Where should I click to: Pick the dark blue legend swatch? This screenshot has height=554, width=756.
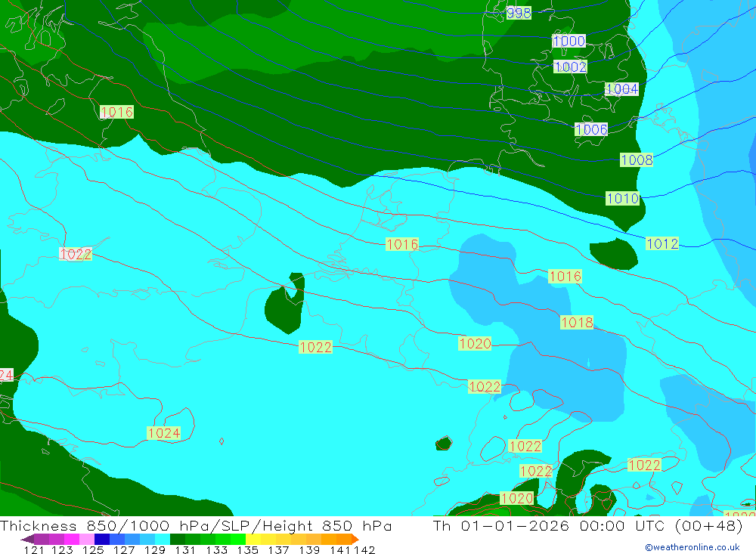coord(102,539)
